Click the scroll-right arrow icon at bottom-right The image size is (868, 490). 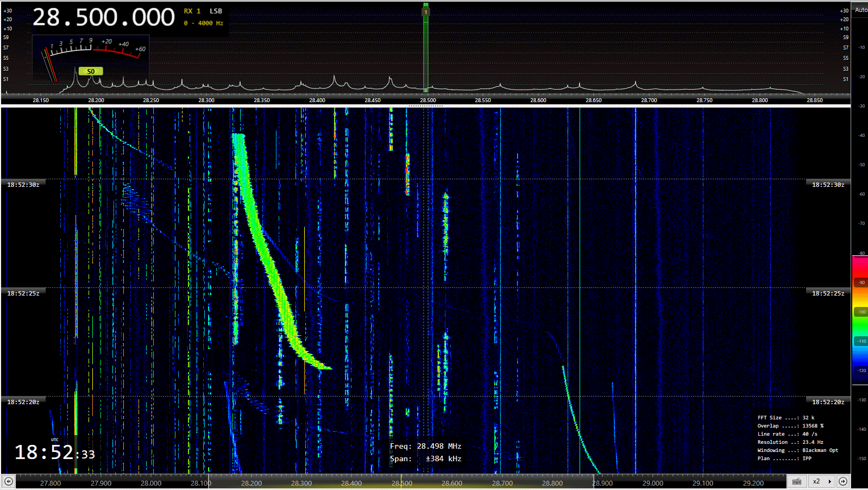[843, 481]
